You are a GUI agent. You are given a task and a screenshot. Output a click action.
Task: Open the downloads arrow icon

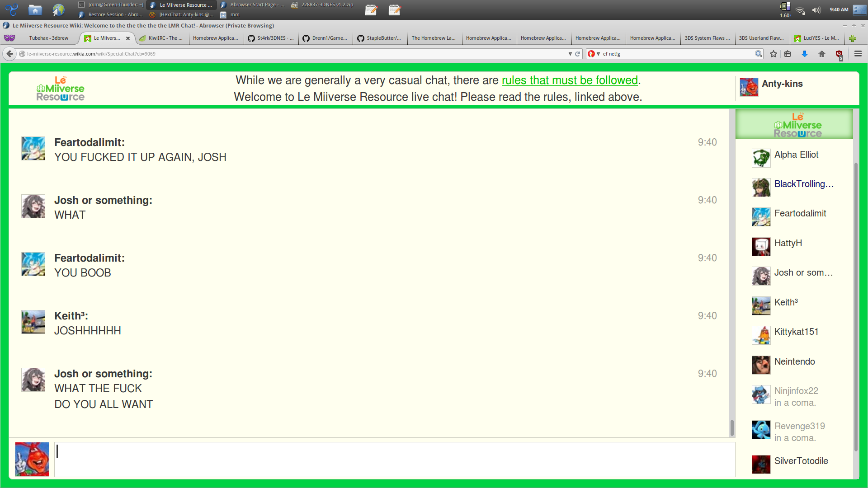805,54
